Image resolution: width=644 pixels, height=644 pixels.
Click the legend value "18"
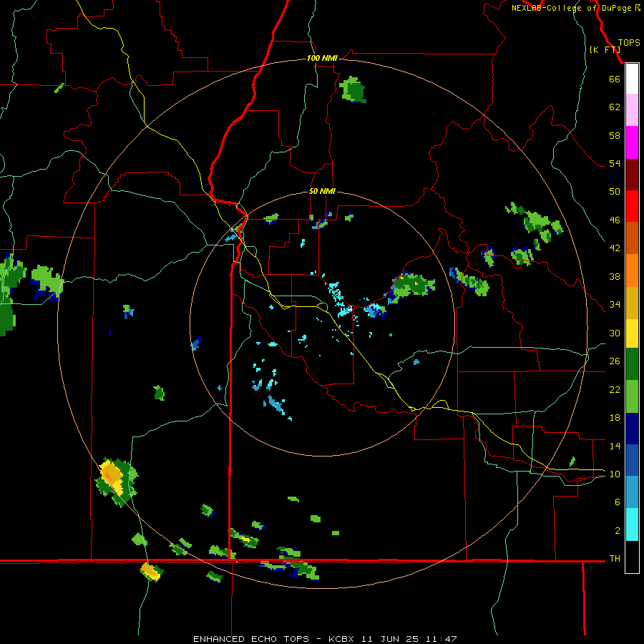615,418
